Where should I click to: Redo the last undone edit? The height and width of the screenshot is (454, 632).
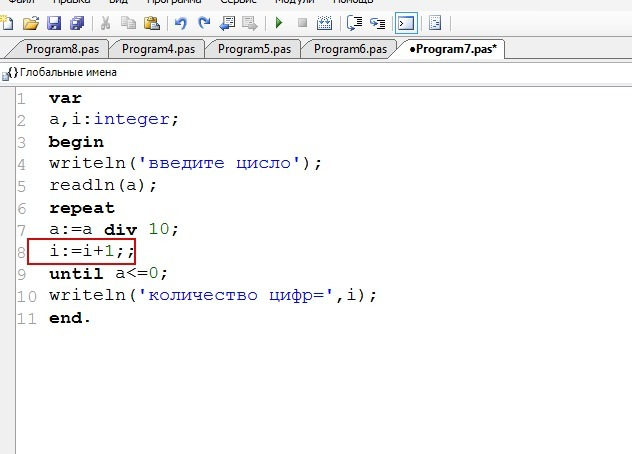(204, 23)
